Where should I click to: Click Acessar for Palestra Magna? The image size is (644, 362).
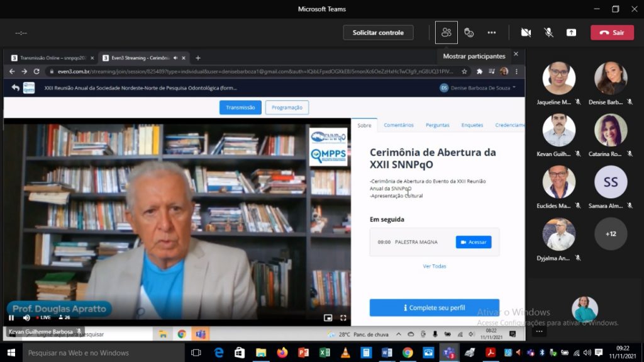pos(473,242)
